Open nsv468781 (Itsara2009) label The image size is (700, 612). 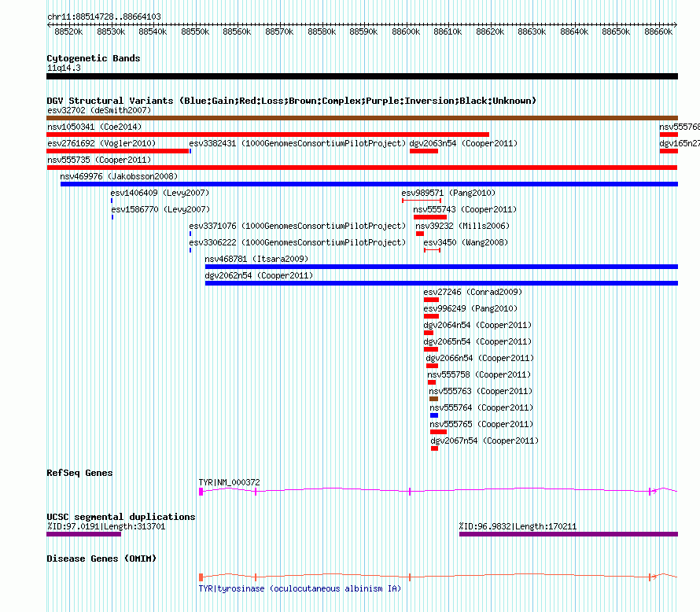point(256,259)
